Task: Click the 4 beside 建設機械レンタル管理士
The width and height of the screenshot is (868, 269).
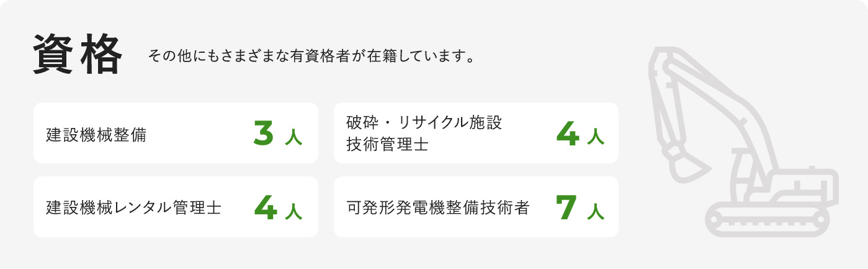Action: (265, 207)
